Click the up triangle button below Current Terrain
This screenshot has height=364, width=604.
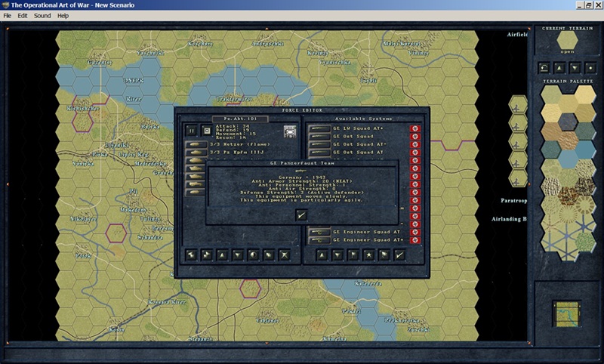pyautogui.click(x=559, y=68)
